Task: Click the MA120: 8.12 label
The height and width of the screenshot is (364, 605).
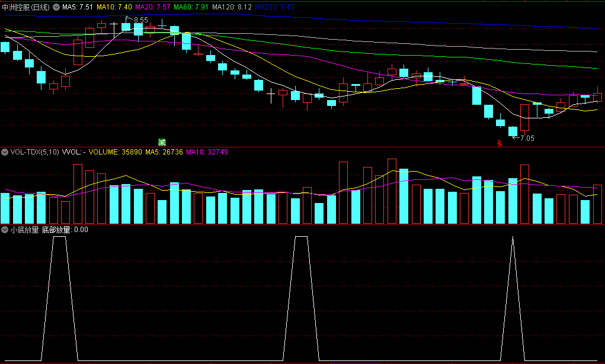Action: tap(232, 7)
